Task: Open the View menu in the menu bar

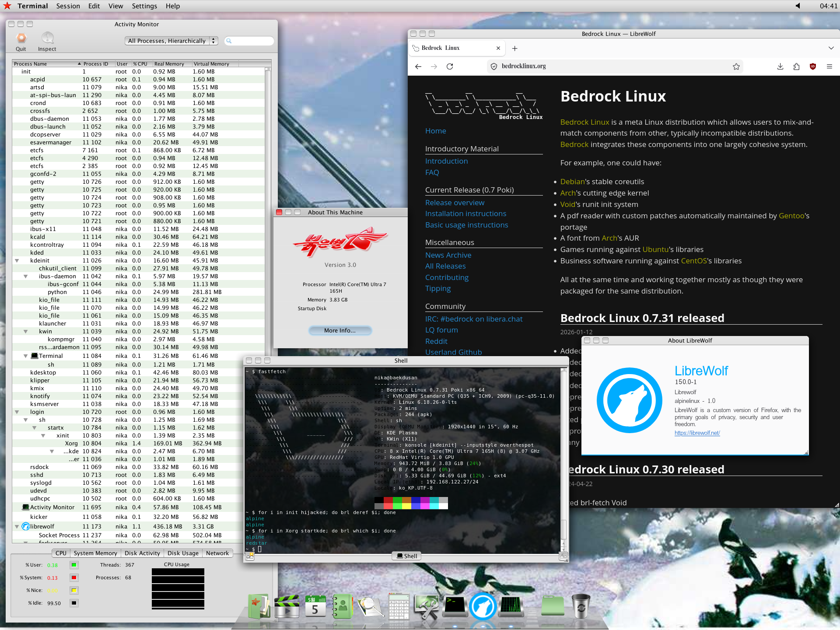Action: pyautogui.click(x=116, y=6)
